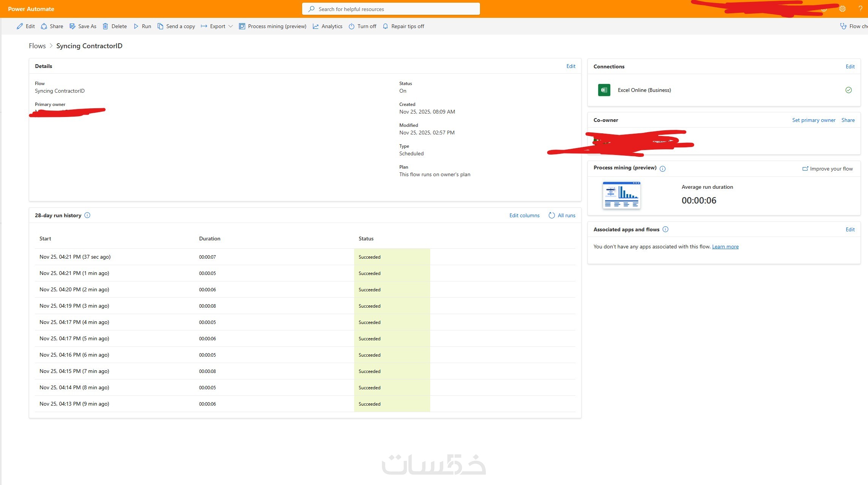
Task: Click the Edit pencil toolbar button
Action: 25,26
